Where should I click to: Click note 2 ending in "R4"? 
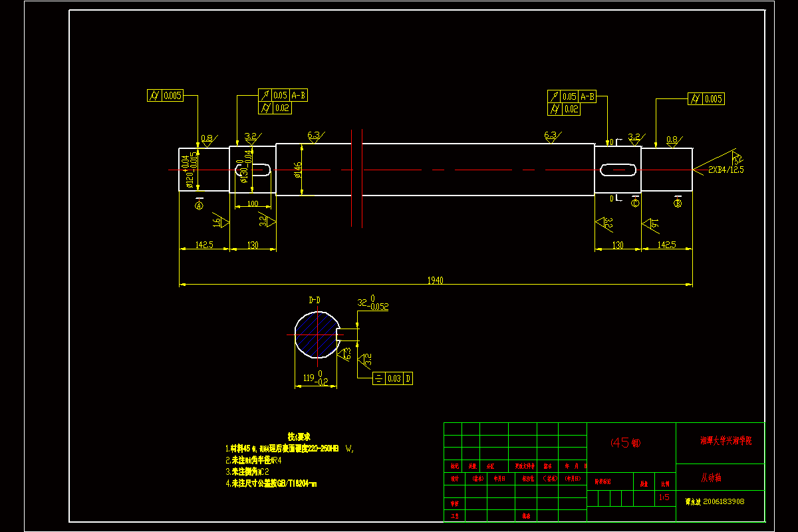254,460
